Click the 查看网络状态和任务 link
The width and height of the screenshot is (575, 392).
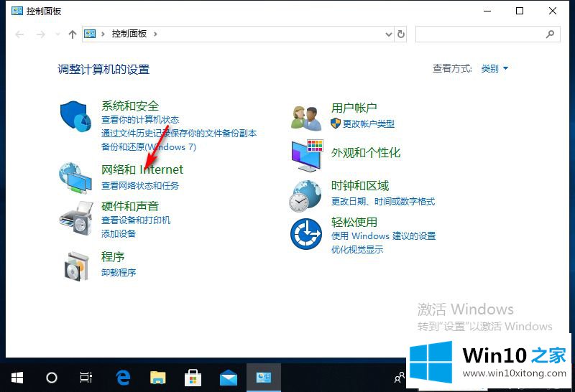pyautogui.click(x=140, y=185)
